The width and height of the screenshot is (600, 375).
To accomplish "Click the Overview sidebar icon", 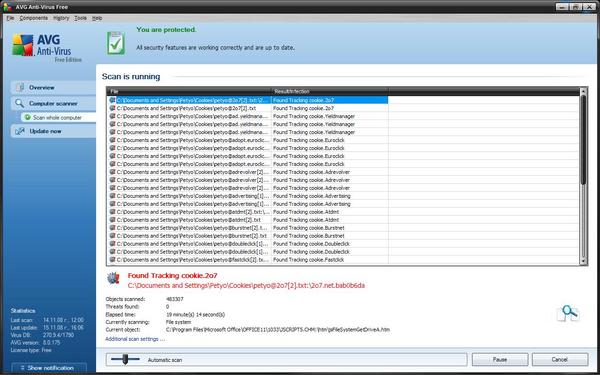I will [20, 88].
